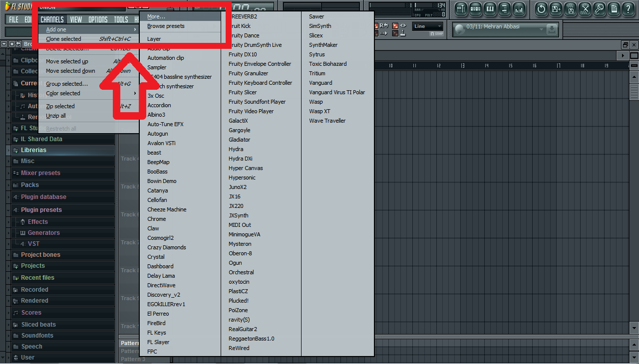Add Automation clip from submenu
Screen dimensions: 639x364
tap(180, 58)
